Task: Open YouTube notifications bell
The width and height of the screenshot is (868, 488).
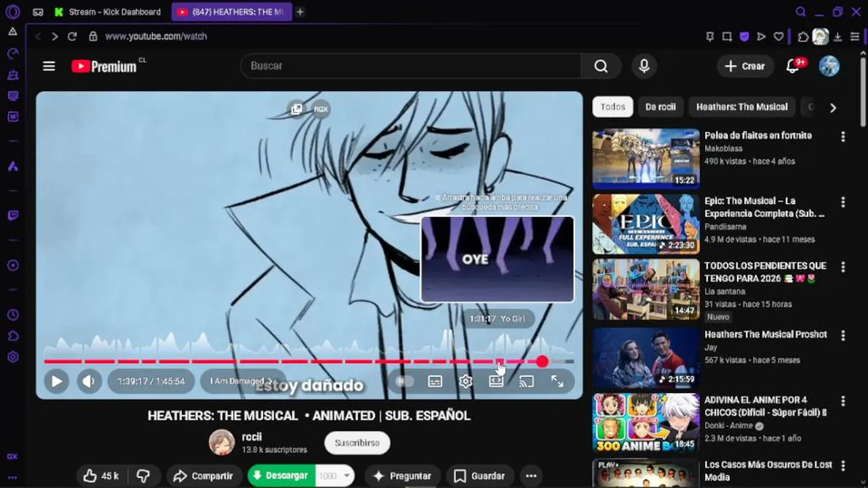Action: click(793, 66)
